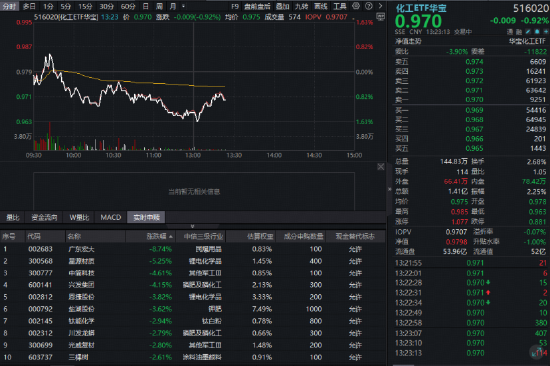Open more period options dropdown after 月

coord(183,6)
